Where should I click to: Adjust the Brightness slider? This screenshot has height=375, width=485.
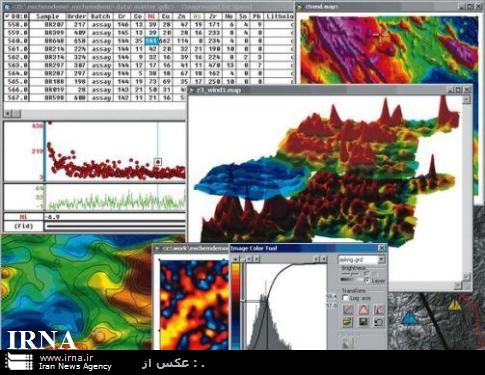coord(351,280)
